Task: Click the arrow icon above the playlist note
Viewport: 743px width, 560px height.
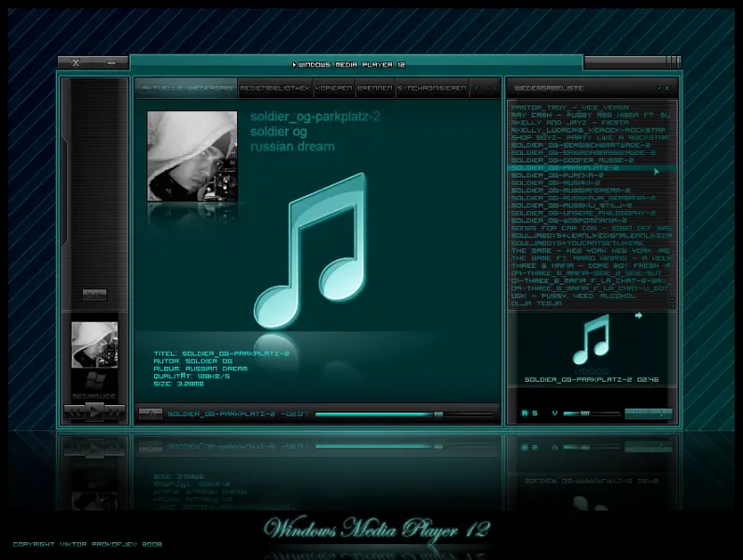Action: coord(638,315)
